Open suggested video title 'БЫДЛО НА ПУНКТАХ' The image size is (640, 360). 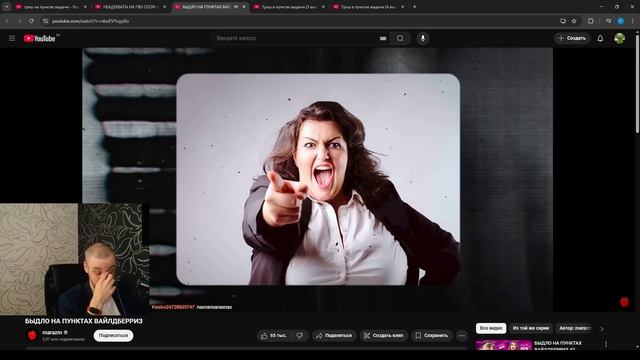pyautogui.click(x=558, y=345)
